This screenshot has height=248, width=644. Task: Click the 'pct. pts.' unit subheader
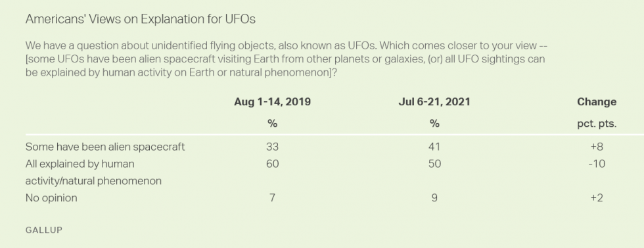597,124
